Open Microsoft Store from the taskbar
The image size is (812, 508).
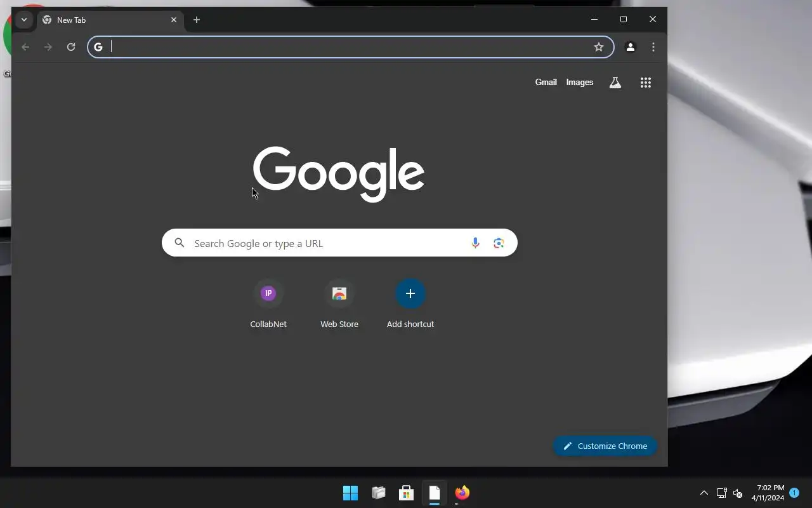(x=407, y=493)
